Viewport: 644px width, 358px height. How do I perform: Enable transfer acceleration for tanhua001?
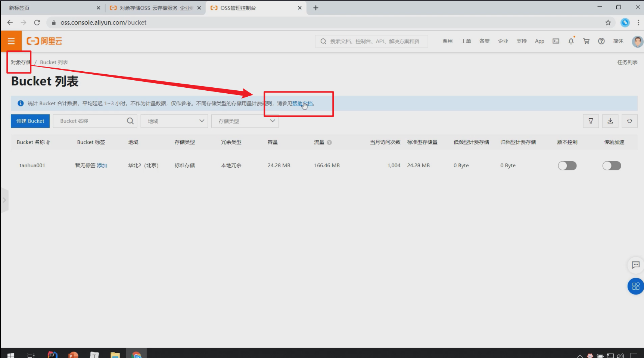tap(612, 165)
